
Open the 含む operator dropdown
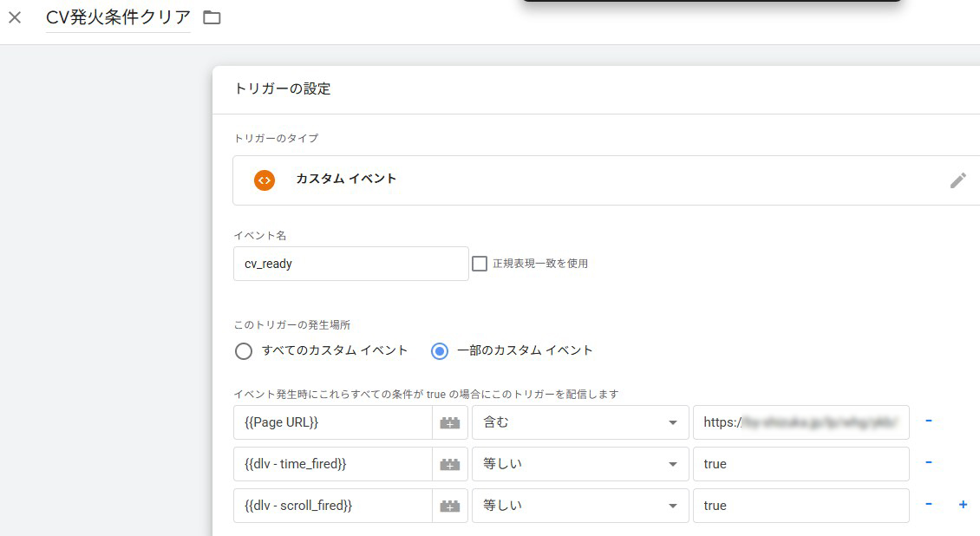(x=580, y=422)
